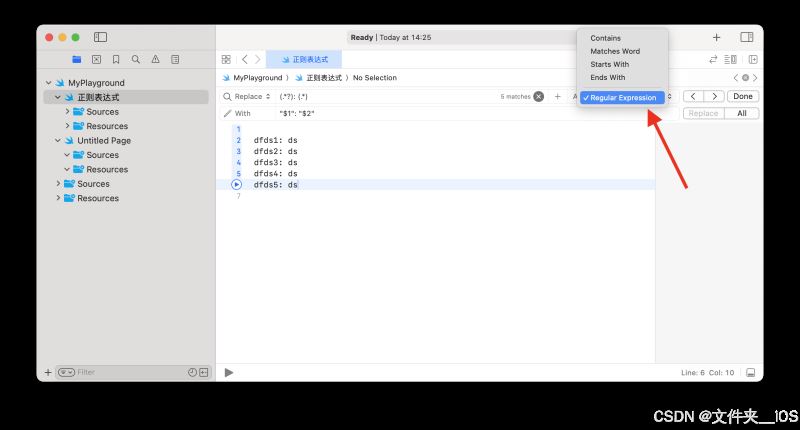Collapse the MyPlayground tree root
Image resolution: width=800 pixels, height=430 pixels.
coord(47,83)
